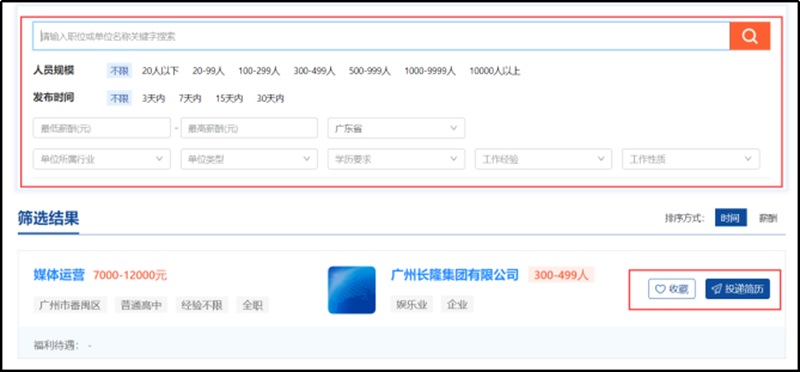Click the 最低薪酬 input field
The image size is (800, 372).
click(x=102, y=128)
